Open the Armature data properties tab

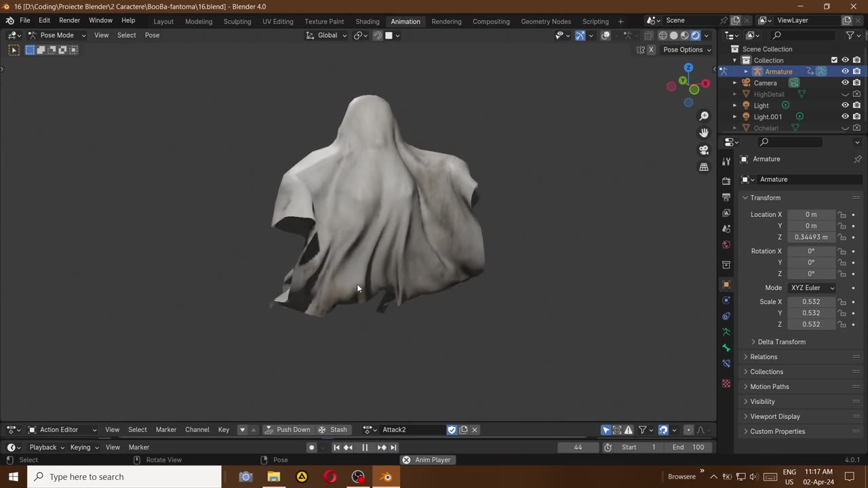(726, 332)
